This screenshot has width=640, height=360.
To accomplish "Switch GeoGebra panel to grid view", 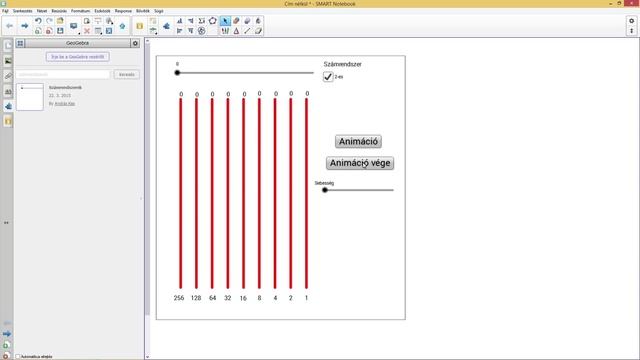I will coord(20,43).
